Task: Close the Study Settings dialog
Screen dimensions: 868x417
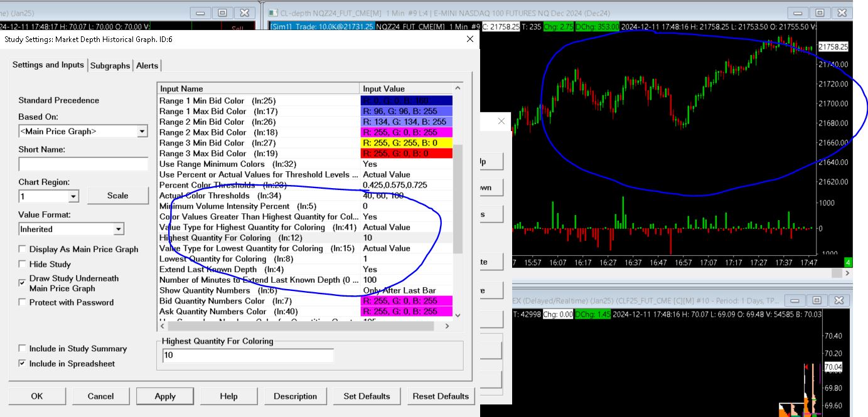Action: tap(470, 39)
